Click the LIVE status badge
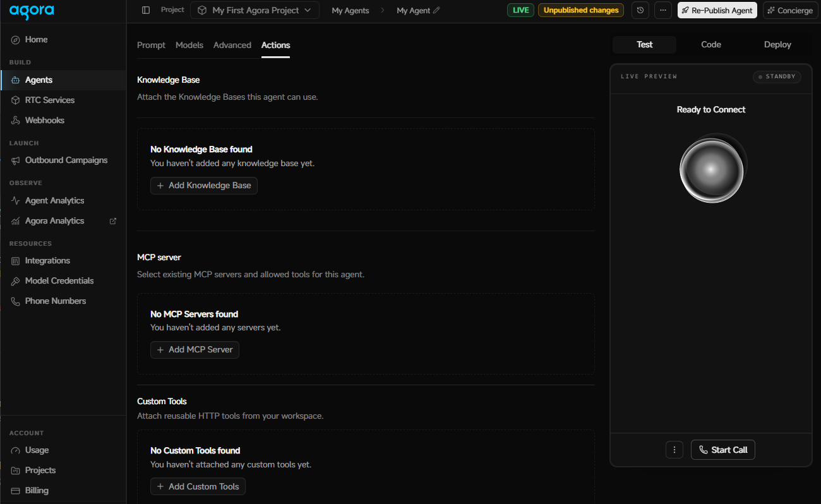 tap(520, 10)
